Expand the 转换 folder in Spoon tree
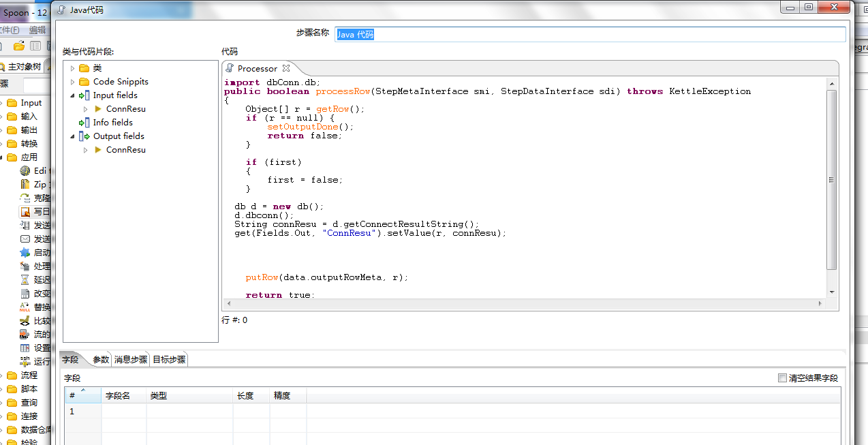 click(1, 144)
